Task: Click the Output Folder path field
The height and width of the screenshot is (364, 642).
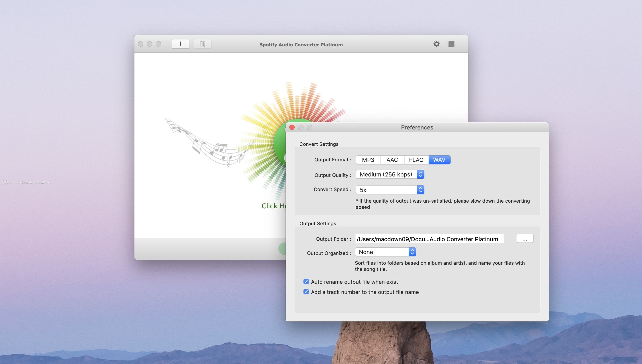Action: (x=429, y=239)
